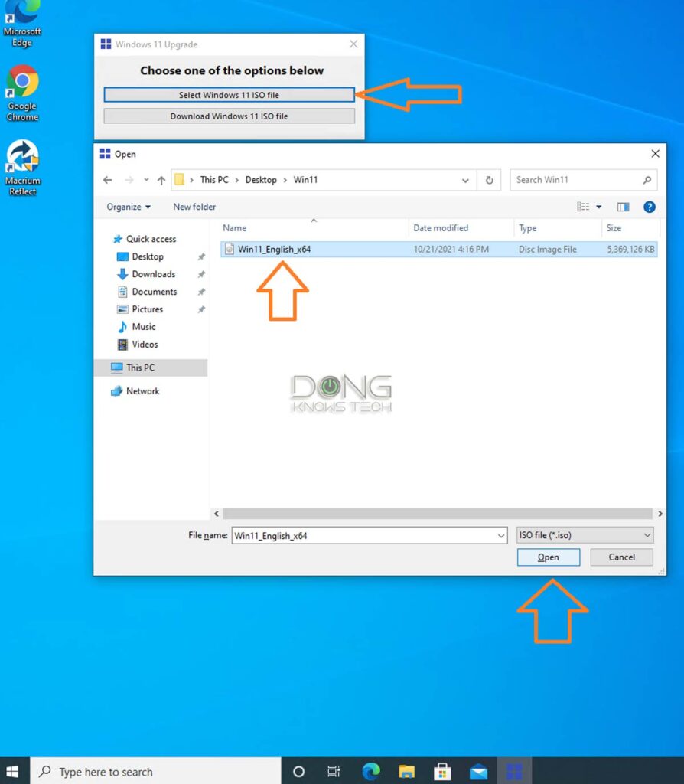Open Macrium Reflect desktop shortcut
This screenshot has width=684, height=784.
[x=22, y=168]
